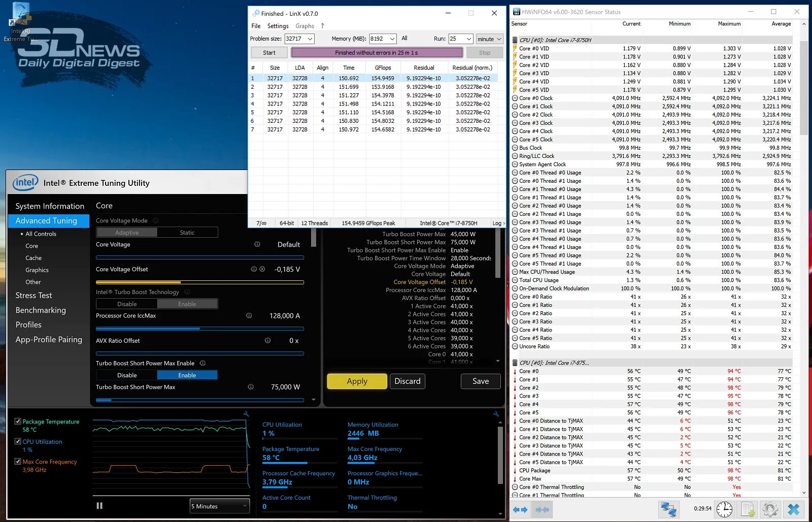Show info icon for AVX Ratio Offset
Screen dimensions: 812x522
click(x=267, y=340)
